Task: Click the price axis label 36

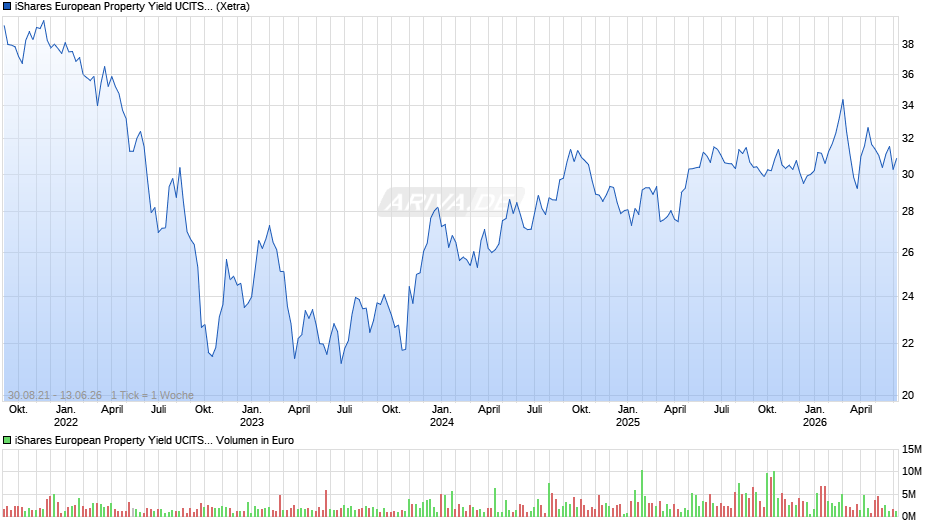Action: (x=908, y=74)
